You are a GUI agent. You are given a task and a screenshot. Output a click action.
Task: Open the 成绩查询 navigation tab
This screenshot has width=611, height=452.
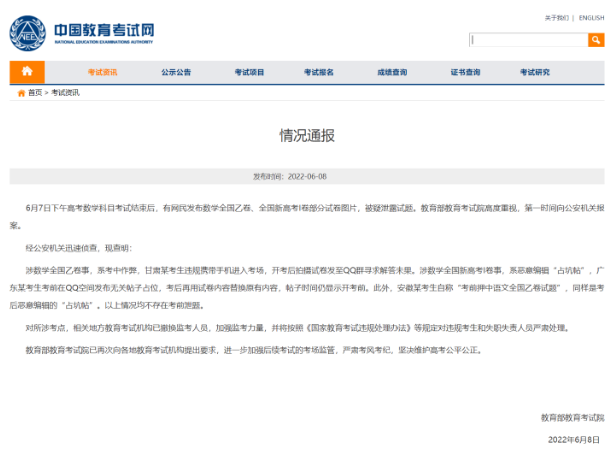(392, 72)
